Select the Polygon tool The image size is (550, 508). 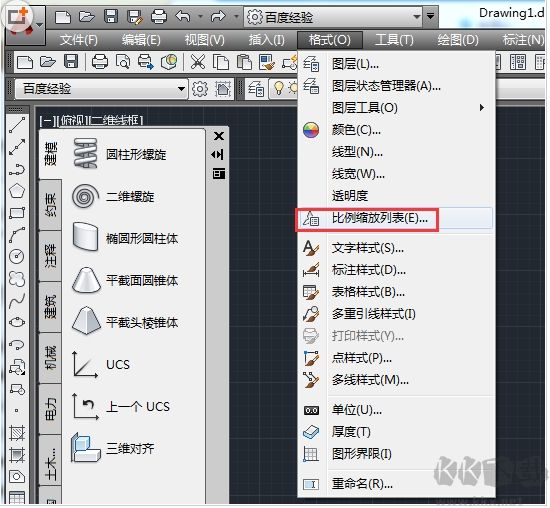[17, 191]
